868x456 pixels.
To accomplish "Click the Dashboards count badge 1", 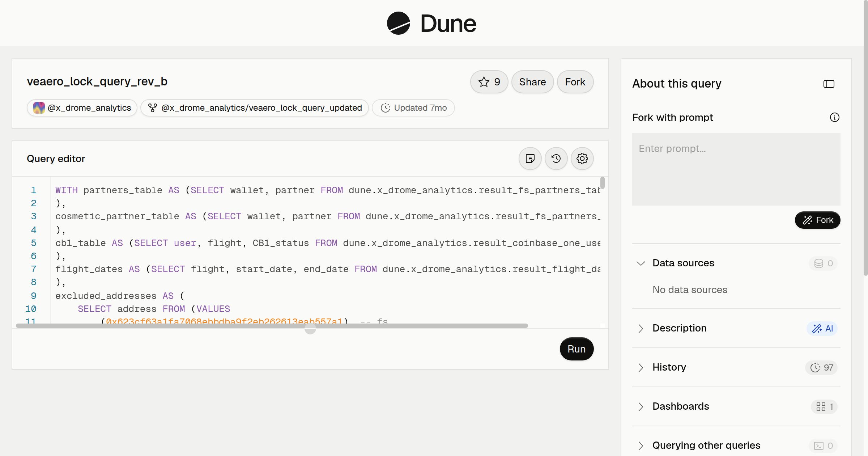I will point(824,407).
